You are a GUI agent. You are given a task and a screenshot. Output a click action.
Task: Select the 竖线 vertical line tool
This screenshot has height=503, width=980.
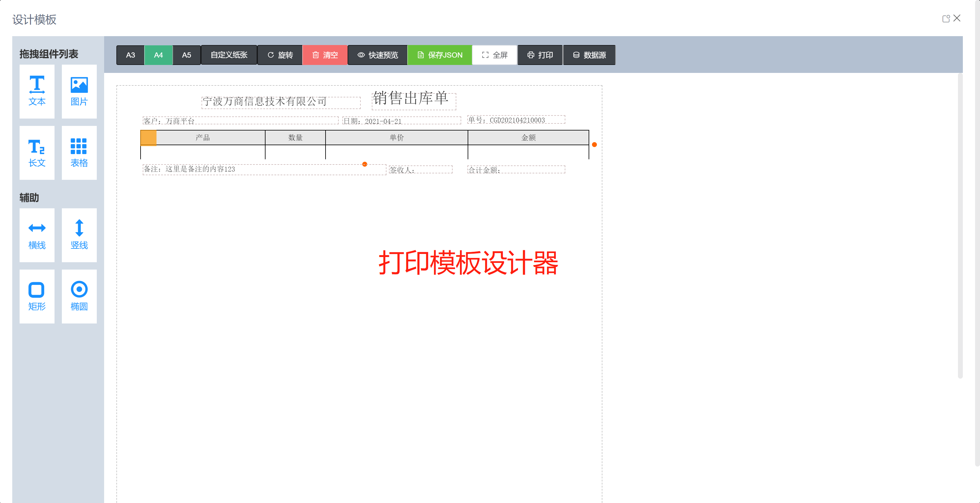pyautogui.click(x=79, y=235)
